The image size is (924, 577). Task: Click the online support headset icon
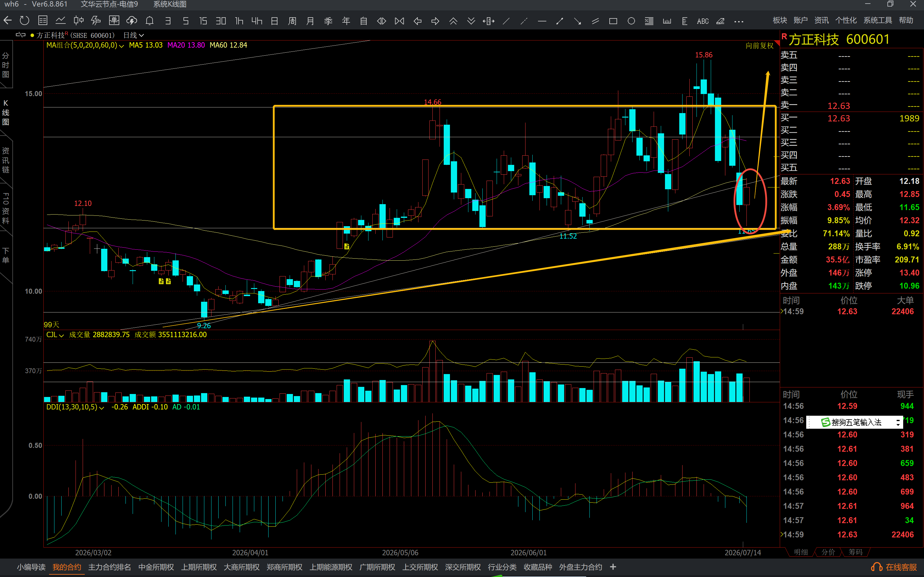click(x=876, y=567)
